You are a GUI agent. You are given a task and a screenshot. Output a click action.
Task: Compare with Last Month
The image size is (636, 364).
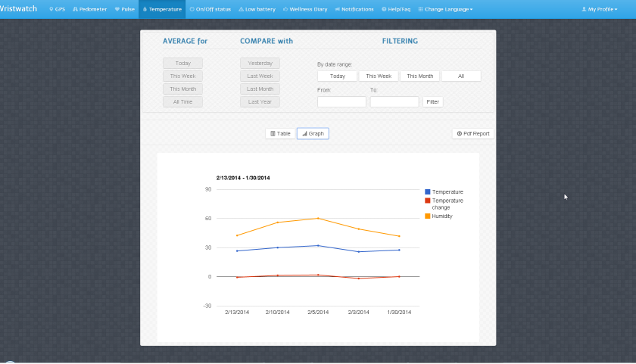(260, 89)
